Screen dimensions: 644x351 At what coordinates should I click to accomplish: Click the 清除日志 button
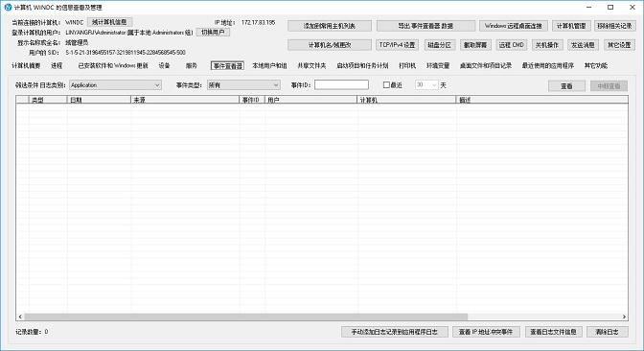coord(608,332)
